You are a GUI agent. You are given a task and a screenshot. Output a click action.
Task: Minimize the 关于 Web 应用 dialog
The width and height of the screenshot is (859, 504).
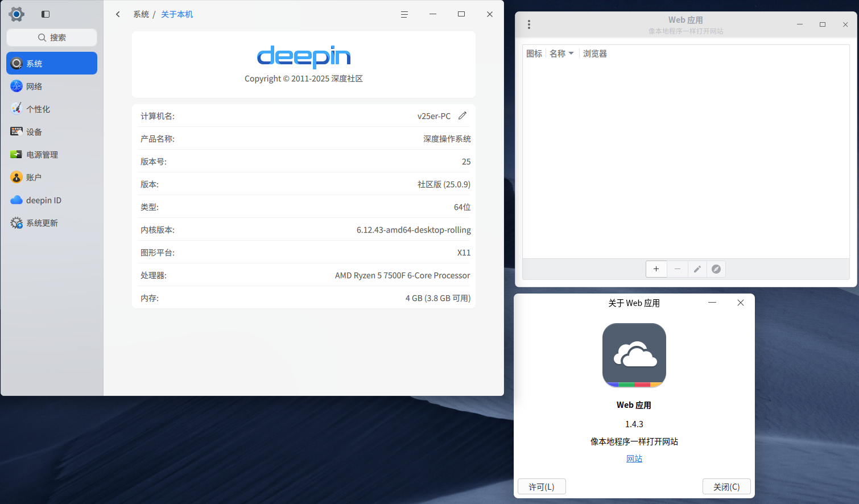point(712,303)
